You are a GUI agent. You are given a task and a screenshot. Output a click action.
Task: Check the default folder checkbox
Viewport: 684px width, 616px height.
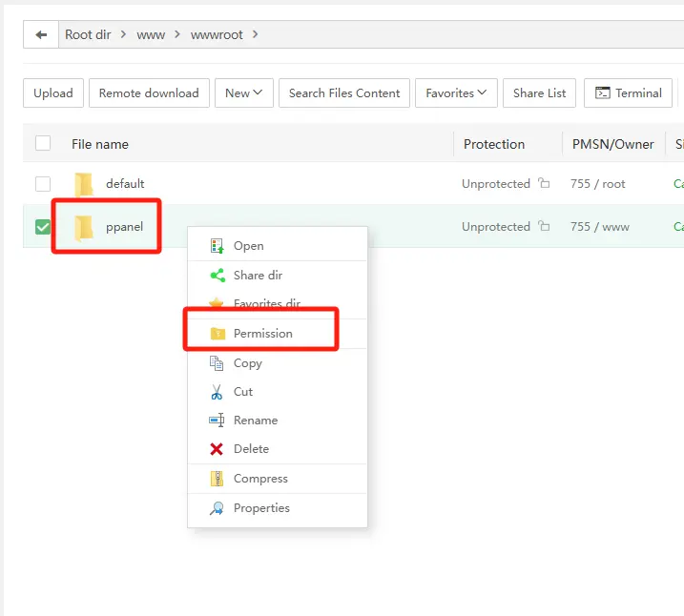pos(43,183)
